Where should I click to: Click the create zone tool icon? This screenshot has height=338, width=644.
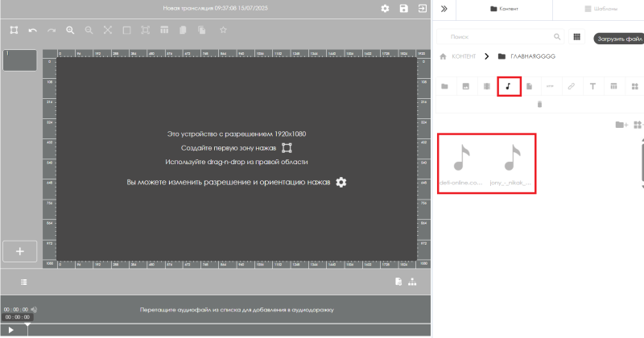14,30
